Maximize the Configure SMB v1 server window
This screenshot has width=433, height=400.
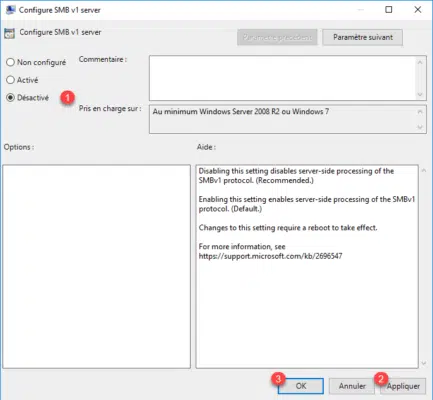click(389, 10)
